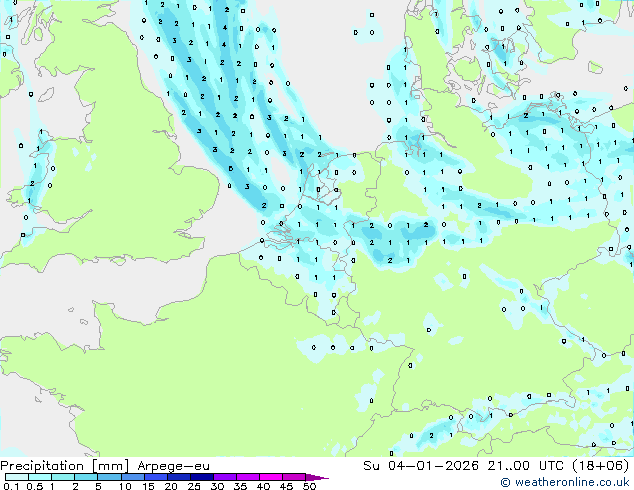Click the '50' legend scale value
The height and width of the screenshot is (490, 634).
point(309,486)
